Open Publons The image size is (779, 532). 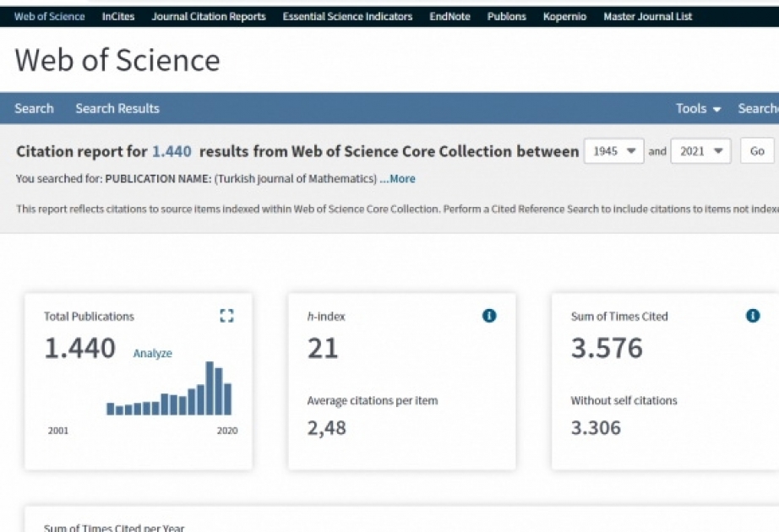[x=506, y=16]
